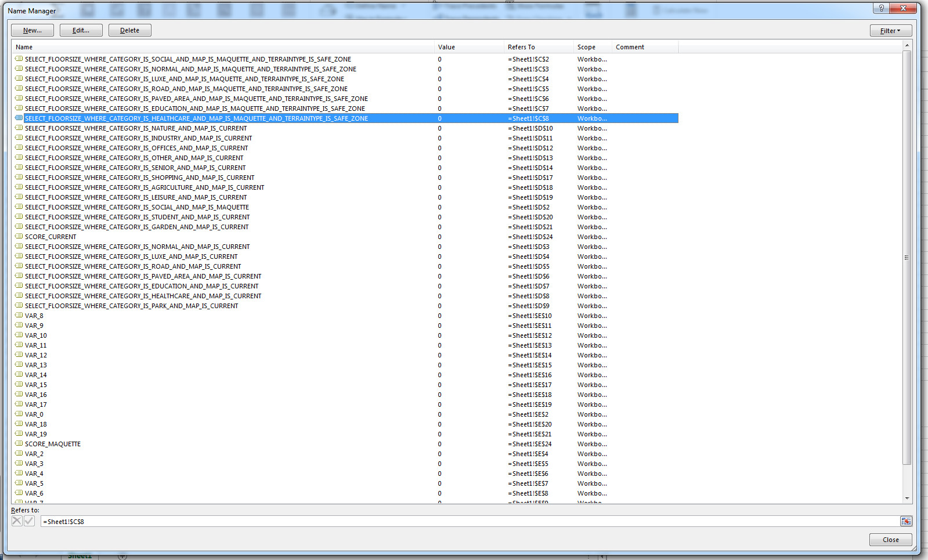The height and width of the screenshot is (560, 928).
Task: Click the checkmark commit icon beside Refers to field
Action: pyautogui.click(x=29, y=521)
